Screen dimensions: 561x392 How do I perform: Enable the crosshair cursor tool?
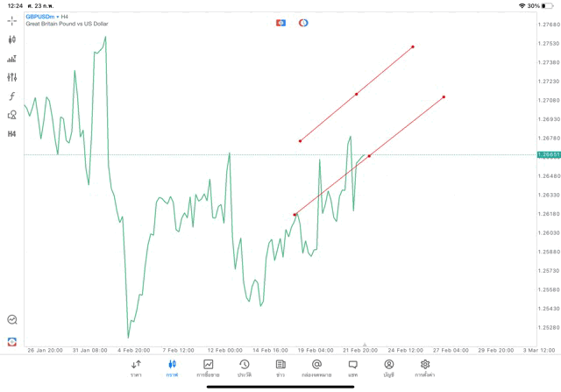click(12, 20)
